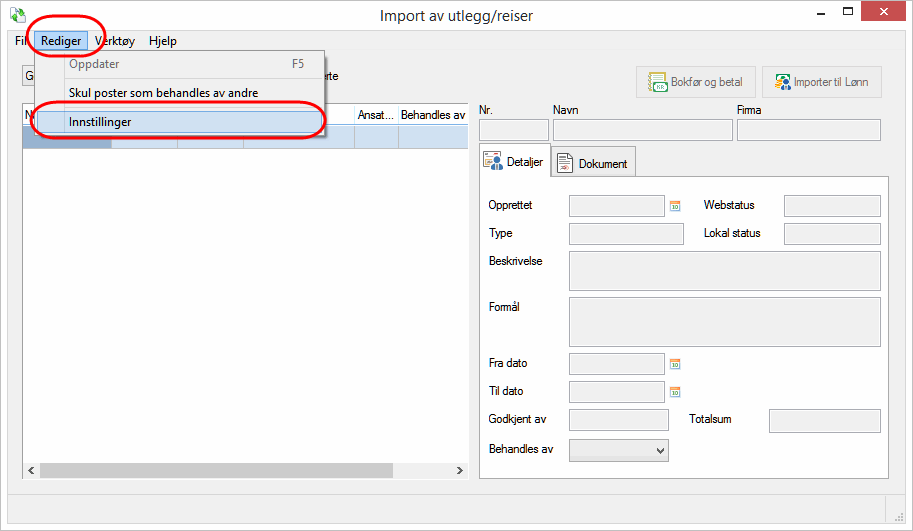Open the Opprettet calendar picker icon
This screenshot has width=913, height=531.
[x=675, y=206]
